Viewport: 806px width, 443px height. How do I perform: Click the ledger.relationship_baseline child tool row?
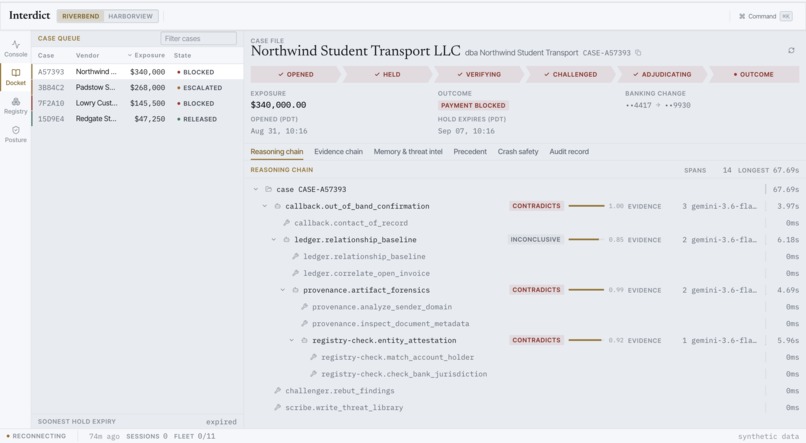pos(524,256)
